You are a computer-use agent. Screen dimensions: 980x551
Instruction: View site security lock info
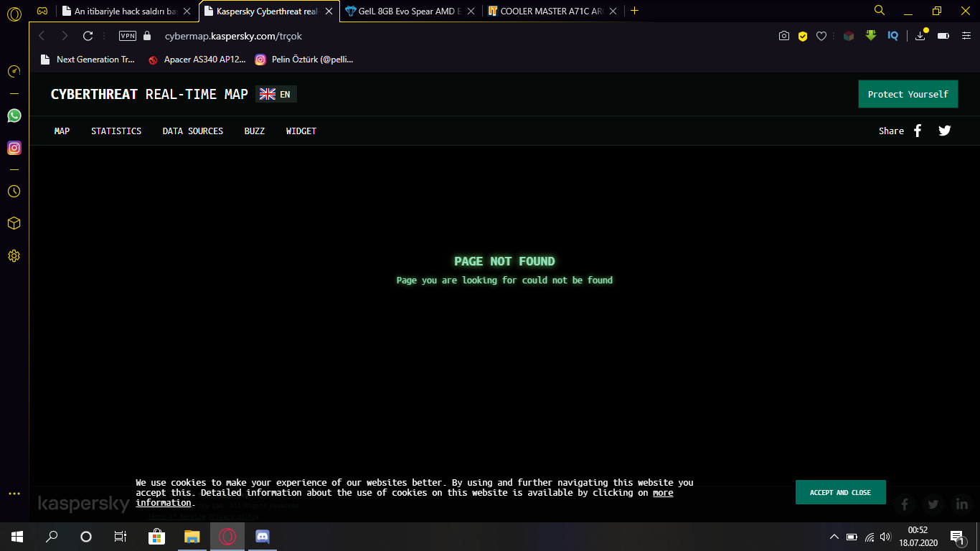pyautogui.click(x=148, y=36)
